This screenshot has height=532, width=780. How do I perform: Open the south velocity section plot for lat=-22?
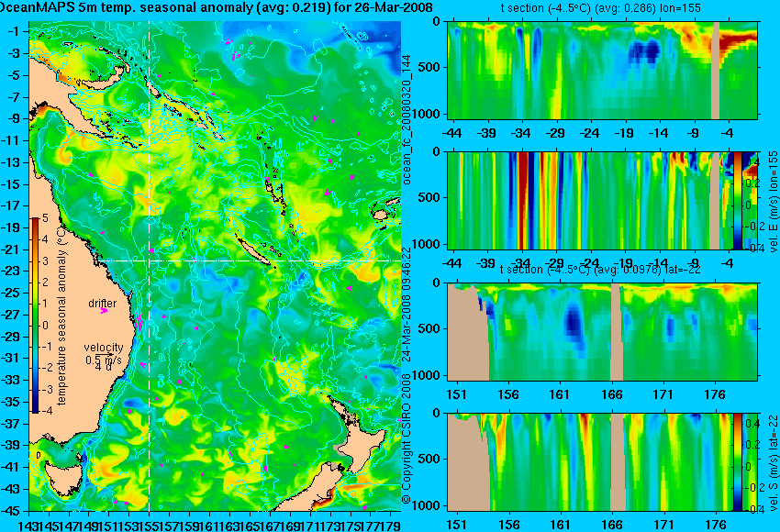pyautogui.click(x=603, y=462)
